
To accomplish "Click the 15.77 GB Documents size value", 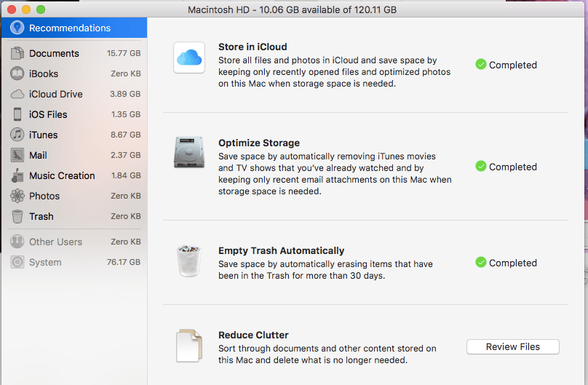I will point(124,53).
